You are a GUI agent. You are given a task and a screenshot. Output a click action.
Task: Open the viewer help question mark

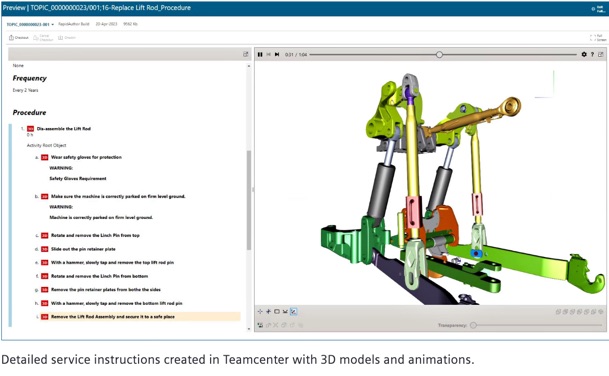[592, 55]
